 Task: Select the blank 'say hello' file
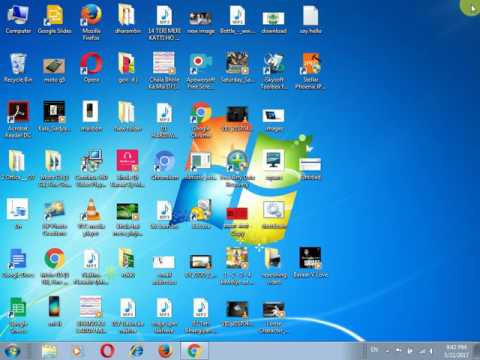pos(310,20)
